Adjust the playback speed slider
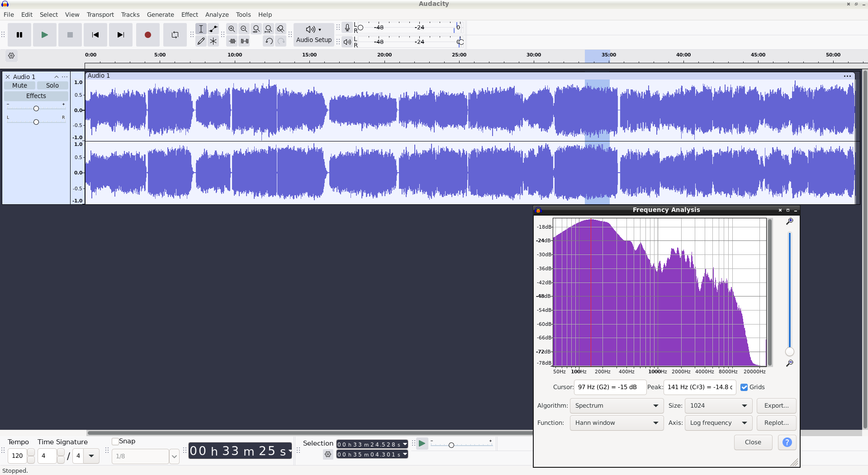Screen dimensions: 868x475 [451, 445]
